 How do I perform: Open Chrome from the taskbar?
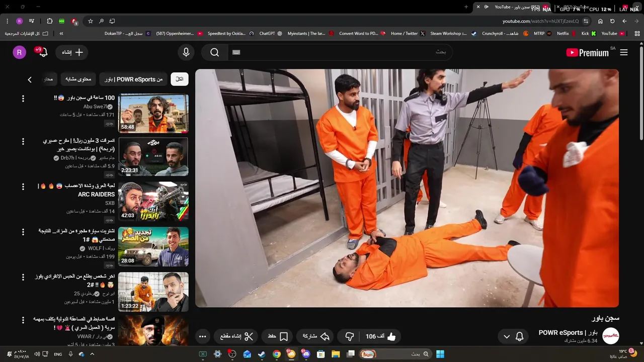277,354
